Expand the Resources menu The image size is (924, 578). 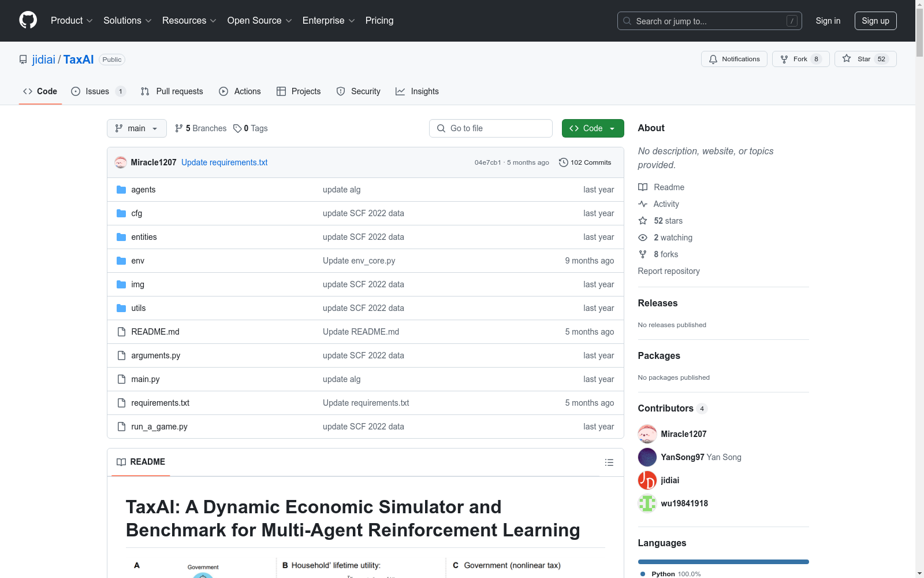pyautogui.click(x=189, y=20)
